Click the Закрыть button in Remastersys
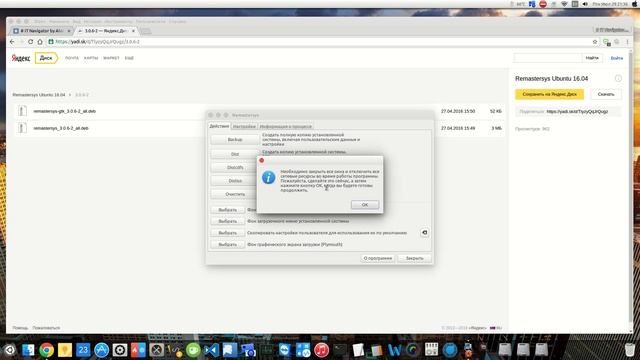Viewport: 640px width, 360px height. tap(414, 258)
